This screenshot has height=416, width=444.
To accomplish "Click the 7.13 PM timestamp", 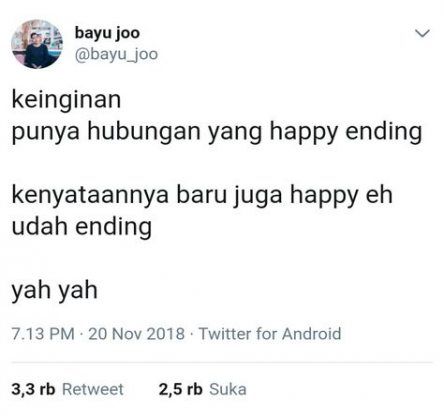I will click(x=43, y=334).
